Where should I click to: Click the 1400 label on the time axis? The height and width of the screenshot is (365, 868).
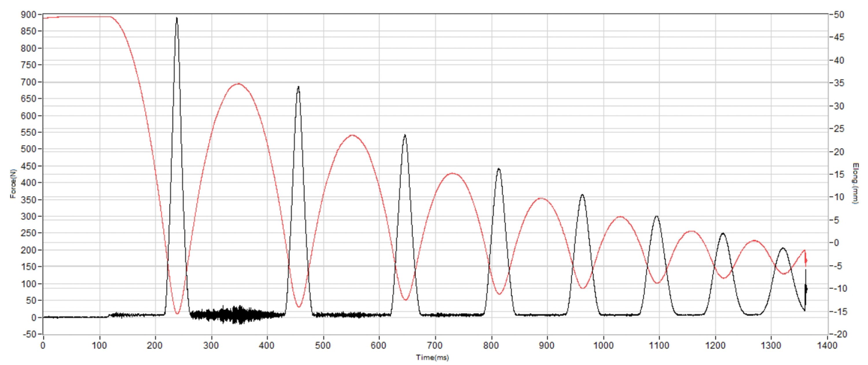click(x=827, y=345)
